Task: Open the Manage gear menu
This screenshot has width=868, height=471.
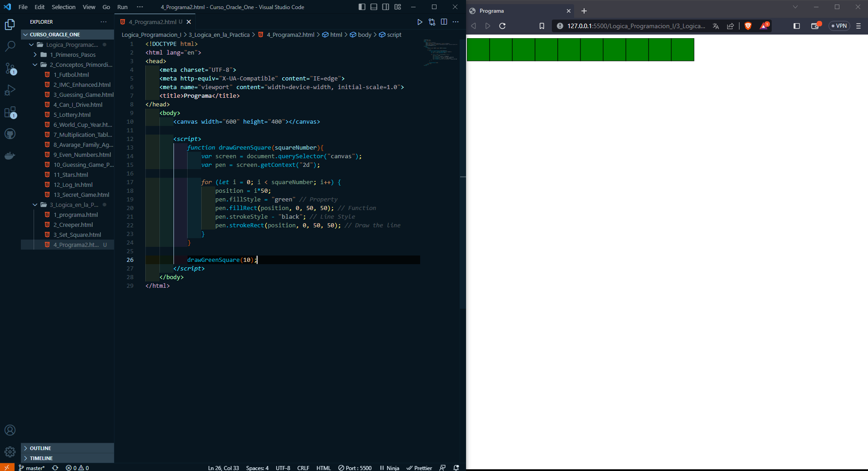Action: click(10, 452)
